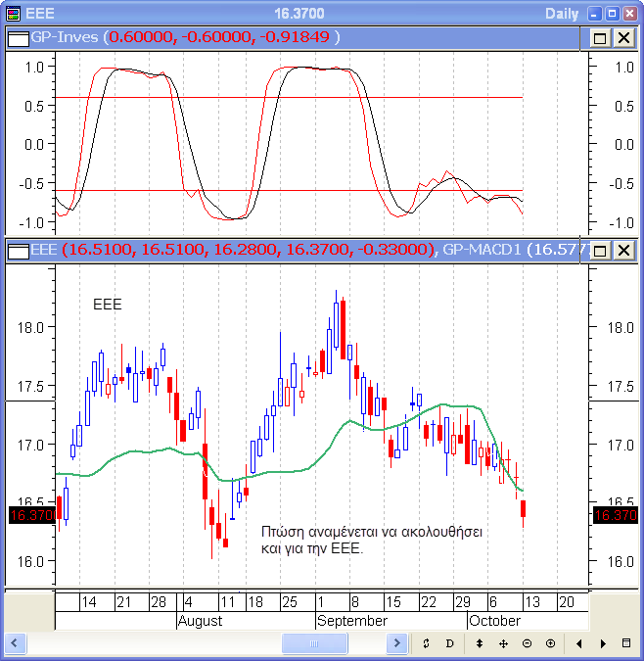Click the Greek text annotation on chart
This screenshot has width=644, height=661.
point(371,540)
